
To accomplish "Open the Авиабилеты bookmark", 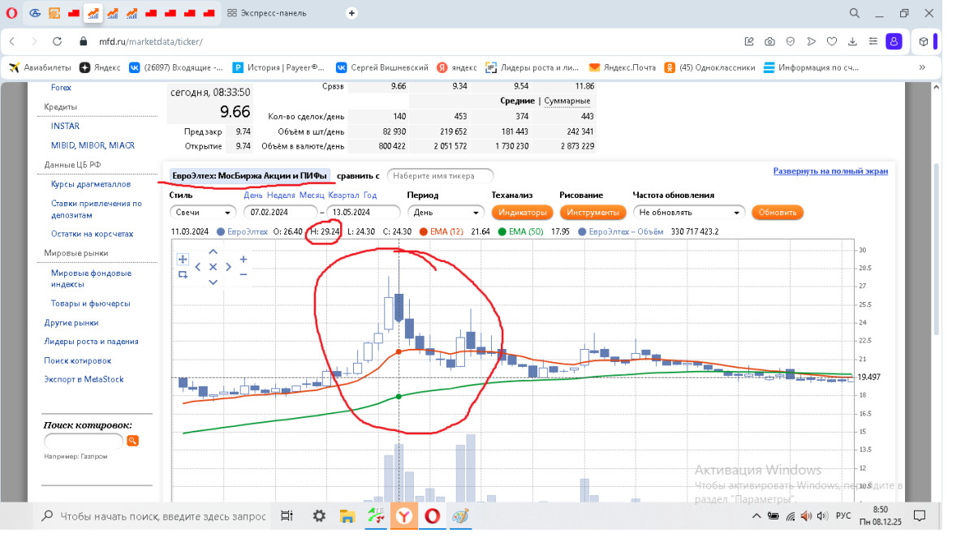I will (x=41, y=68).
